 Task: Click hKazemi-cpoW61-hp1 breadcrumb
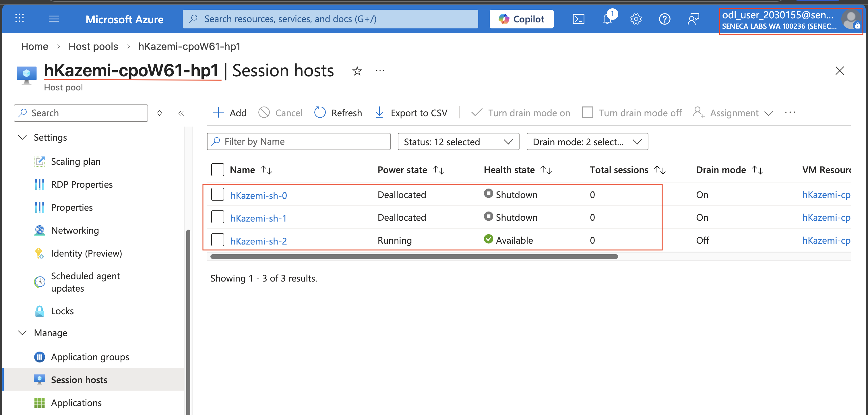pos(189,46)
